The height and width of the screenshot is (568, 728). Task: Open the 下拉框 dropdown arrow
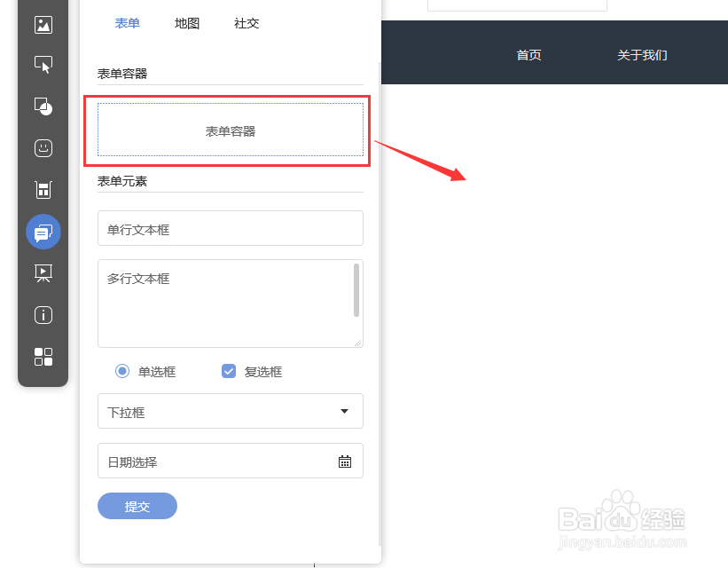point(344,411)
